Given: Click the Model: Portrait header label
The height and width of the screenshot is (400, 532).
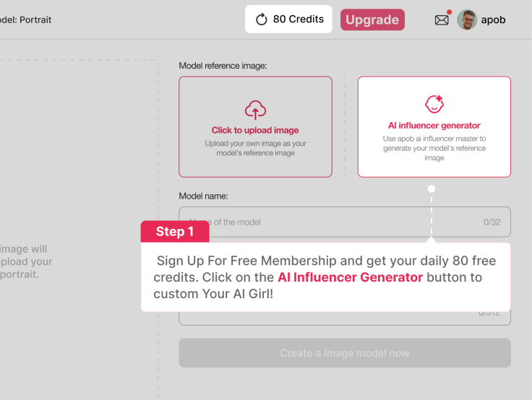Looking at the screenshot, I should pyautogui.click(x=26, y=20).
